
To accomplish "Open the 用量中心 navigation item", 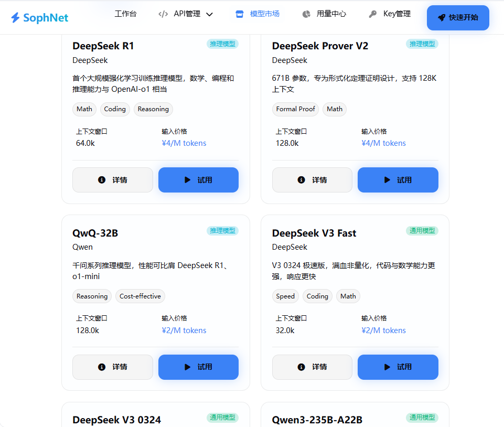I will [331, 14].
